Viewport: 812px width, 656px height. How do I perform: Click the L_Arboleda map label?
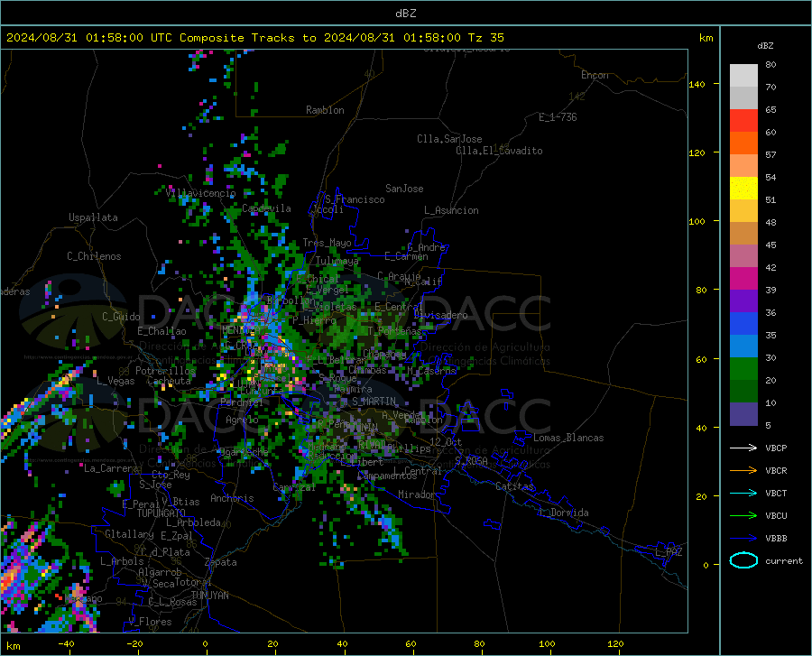coord(193,522)
